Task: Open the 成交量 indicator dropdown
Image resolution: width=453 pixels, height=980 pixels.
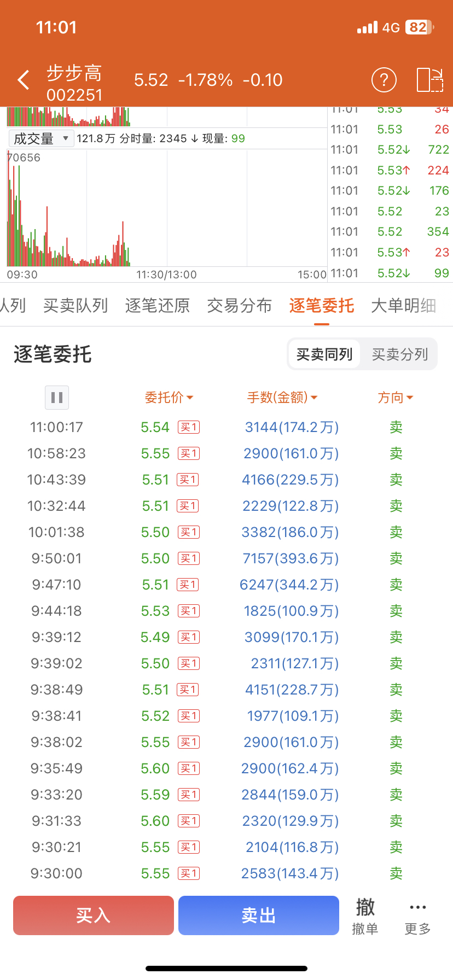Action: (x=40, y=138)
